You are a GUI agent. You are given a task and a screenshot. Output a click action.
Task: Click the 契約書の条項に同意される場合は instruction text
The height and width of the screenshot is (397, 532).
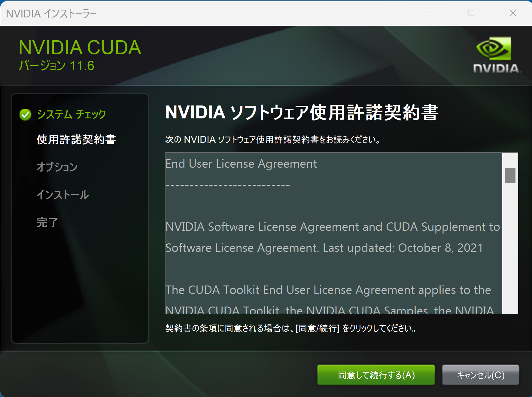click(x=290, y=328)
